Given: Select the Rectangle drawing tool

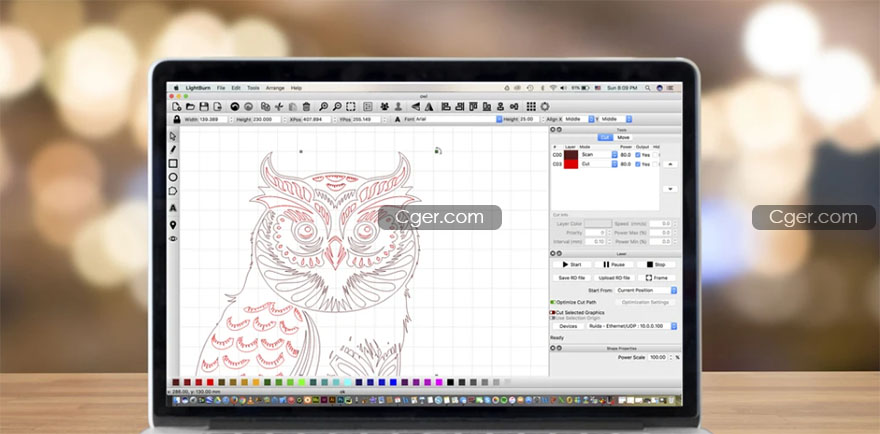Looking at the screenshot, I should [173, 163].
